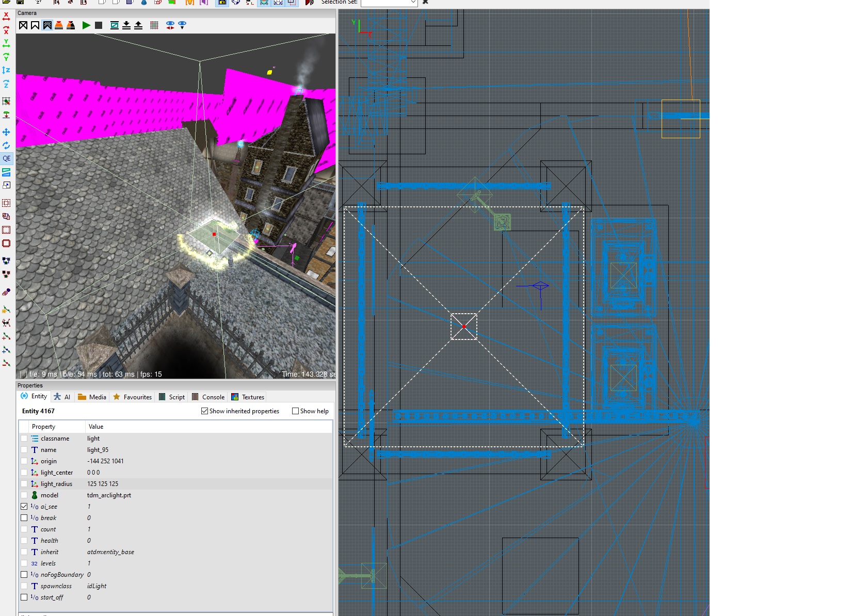The height and width of the screenshot is (616, 868).
Task: Open the Selection Set dropdown
Action: [412, 3]
